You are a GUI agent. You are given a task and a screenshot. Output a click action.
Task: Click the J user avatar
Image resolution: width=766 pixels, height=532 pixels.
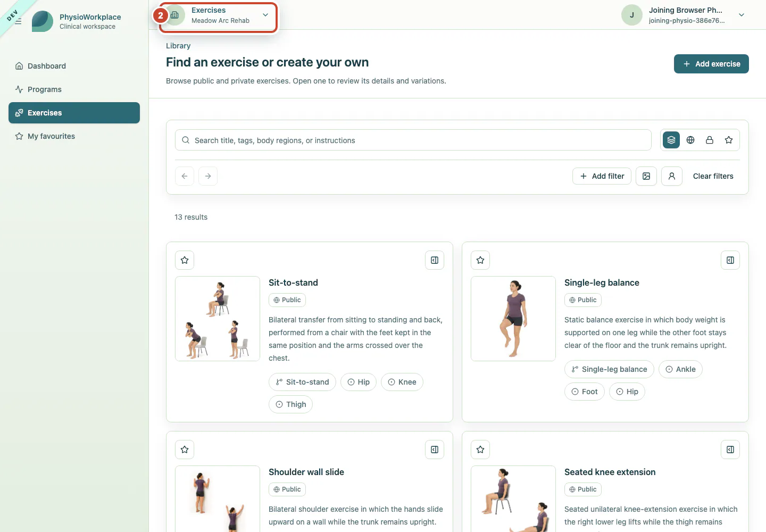(632, 15)
